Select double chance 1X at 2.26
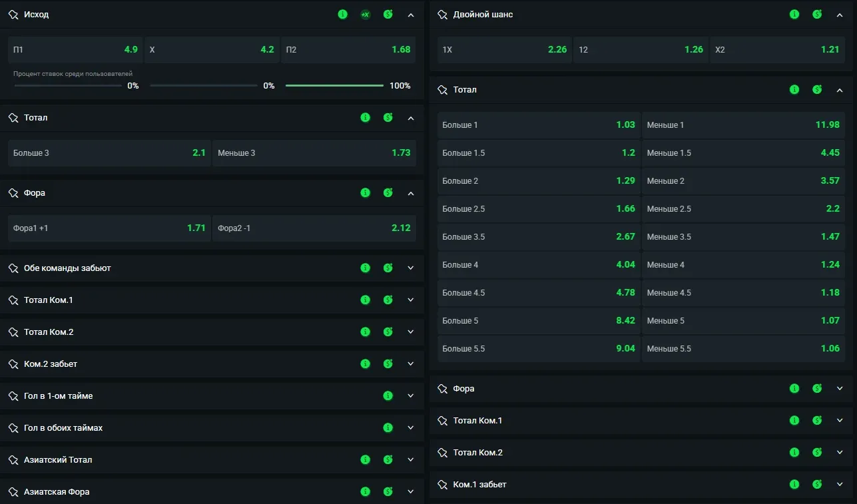857x504 pixels. pyautogui.click(x=504, y=50)
